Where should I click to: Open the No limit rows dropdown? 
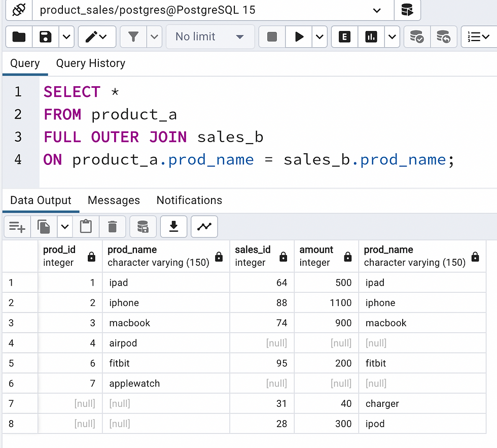pos(210,37)
